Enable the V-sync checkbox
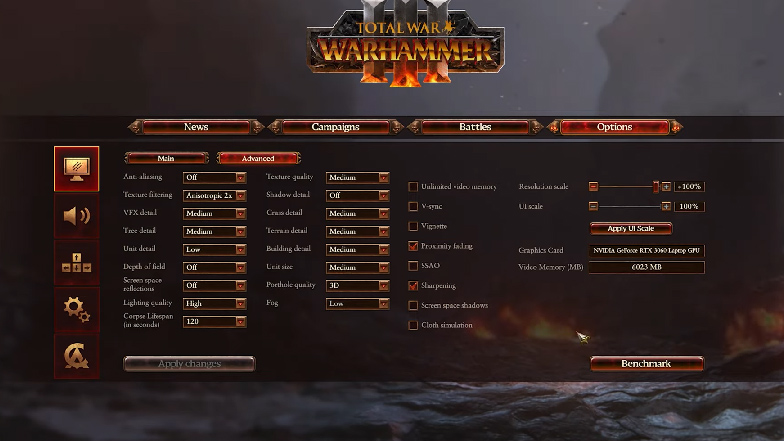Screen dimensions: 784x441 click(413, 206)
